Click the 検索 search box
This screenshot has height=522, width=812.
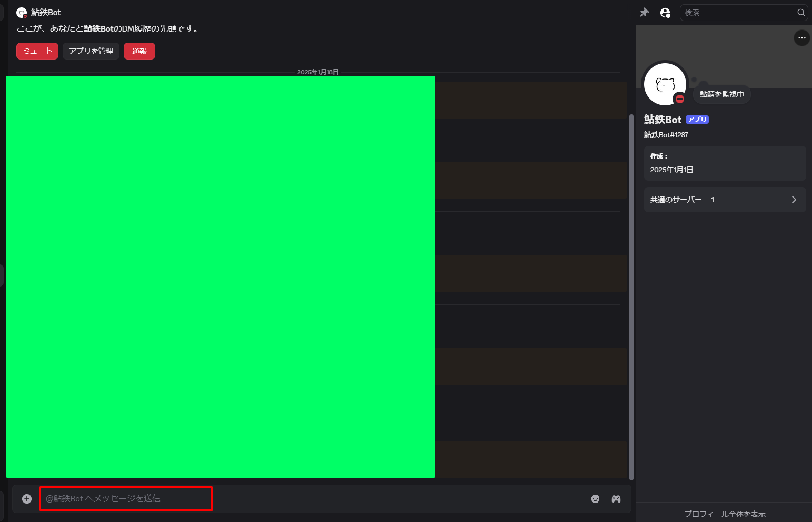737,12
